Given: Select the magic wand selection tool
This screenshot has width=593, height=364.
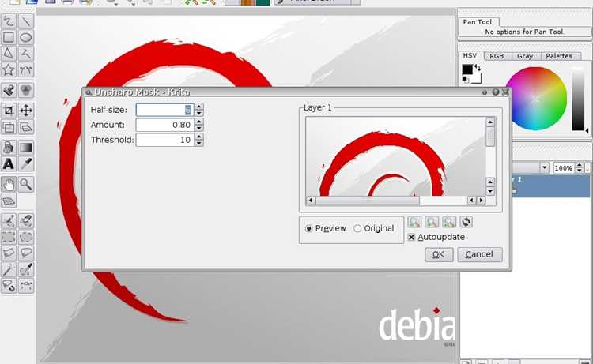Looking at the screenshot, I should click(x=9, y=269).
